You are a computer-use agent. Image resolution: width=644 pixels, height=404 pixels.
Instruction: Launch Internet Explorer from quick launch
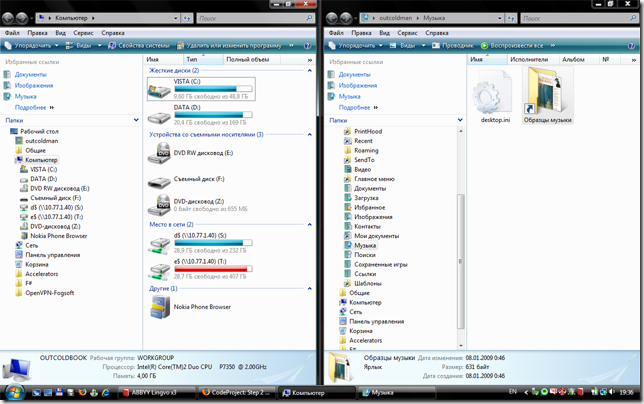tap(105, 392)
